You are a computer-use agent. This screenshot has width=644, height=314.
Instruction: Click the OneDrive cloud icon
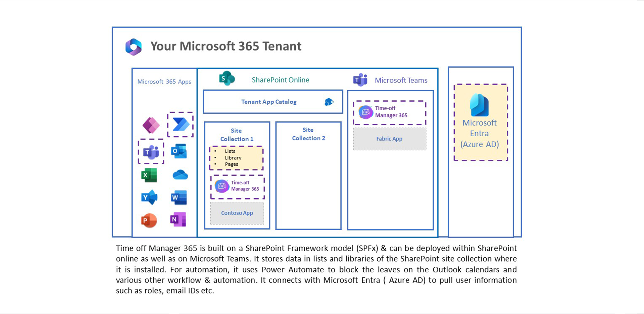180,175
